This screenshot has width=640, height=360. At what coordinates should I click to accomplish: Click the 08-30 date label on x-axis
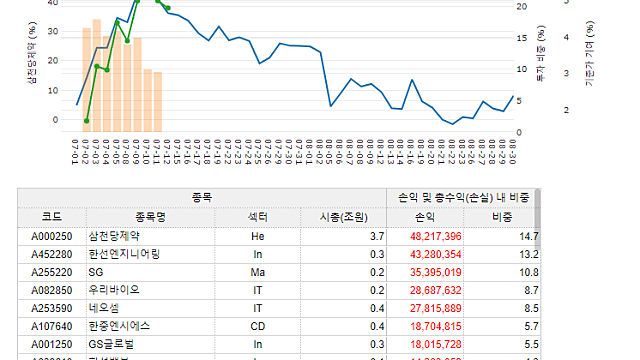coord(513,152)
